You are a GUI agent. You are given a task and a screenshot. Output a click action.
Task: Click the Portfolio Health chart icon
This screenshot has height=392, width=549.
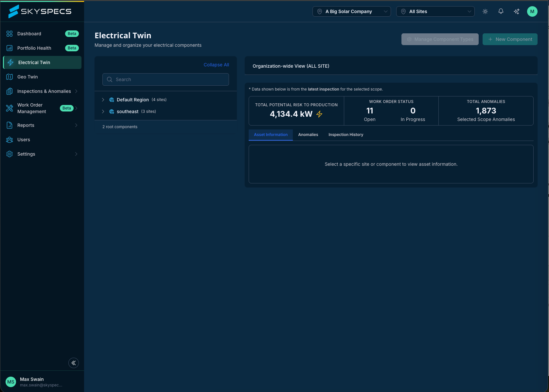coord(9,48)
